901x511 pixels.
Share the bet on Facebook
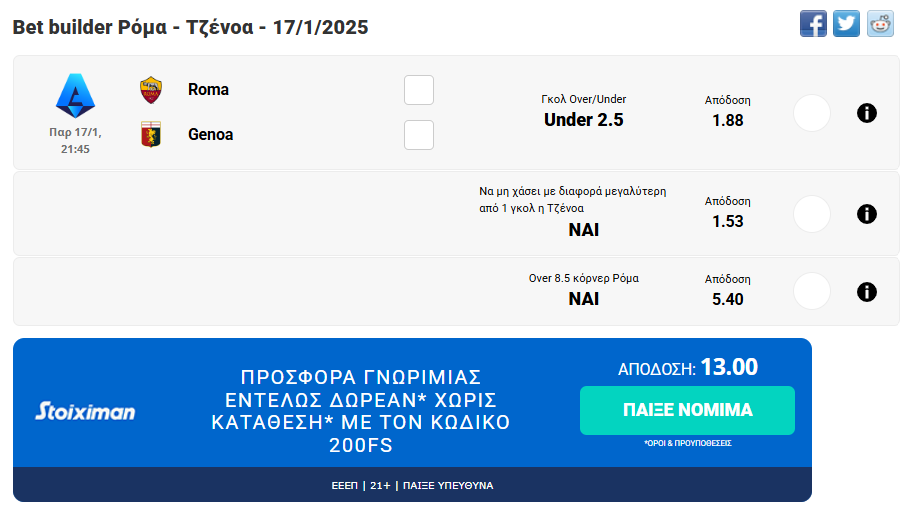pos(813,23)
